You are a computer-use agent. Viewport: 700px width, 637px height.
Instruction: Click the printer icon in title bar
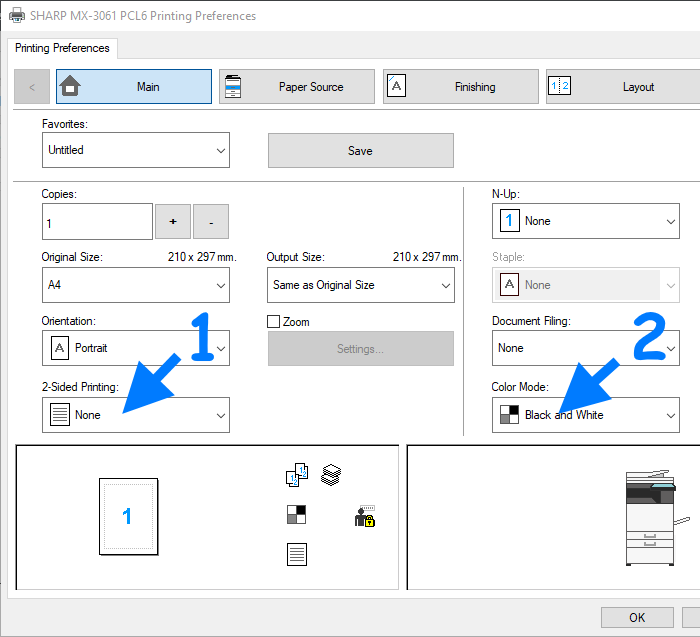point(17,15)
